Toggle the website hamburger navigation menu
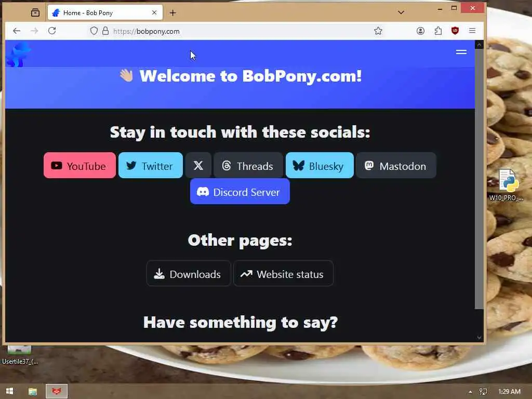Image resolution: width=532 pixels, height=399 pixels. (461, 52)
